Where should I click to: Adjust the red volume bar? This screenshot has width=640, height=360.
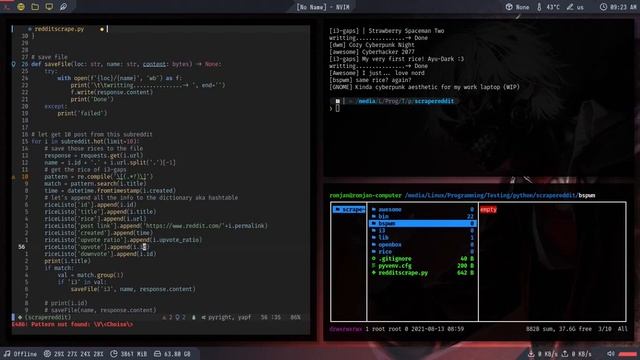[628, 354]
